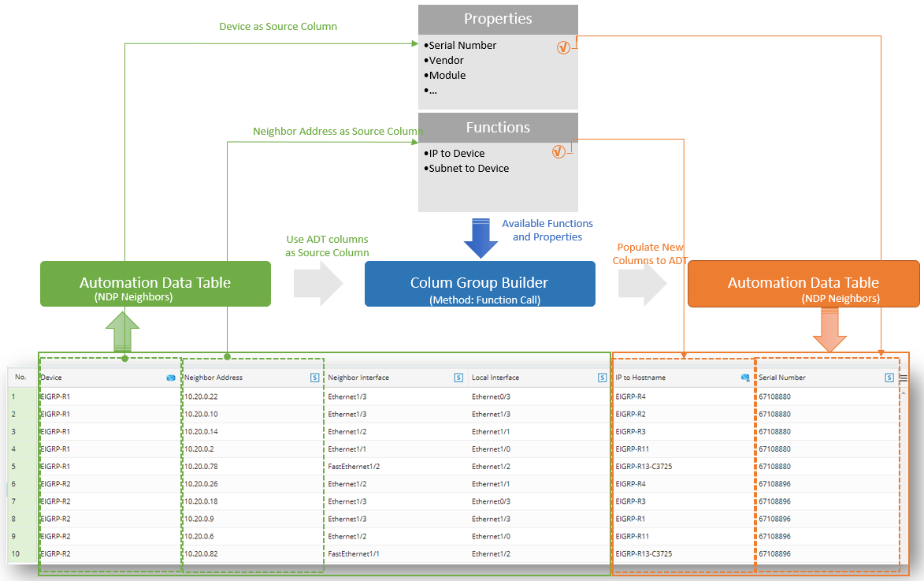Screen dimensions: 924x581
Task: Collapse the No. column header
Action: click(20, 378)
